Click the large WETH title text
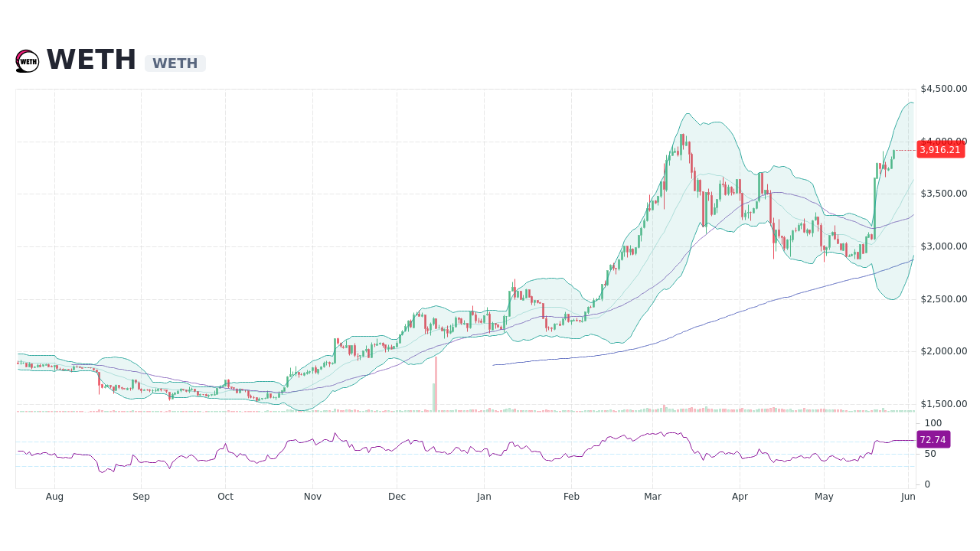This screenshot has height=551, width=980. [x=91, y=60]
